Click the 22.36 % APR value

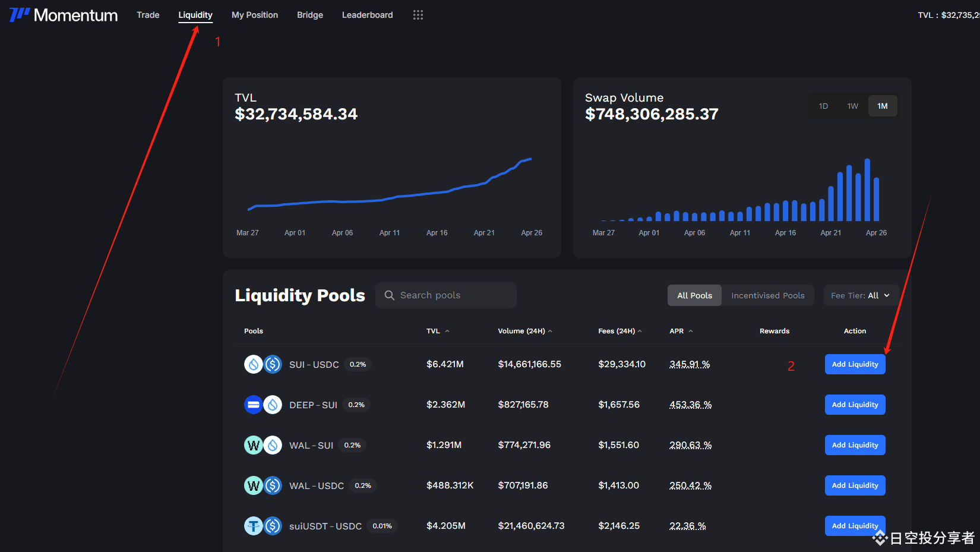(688, 526)
